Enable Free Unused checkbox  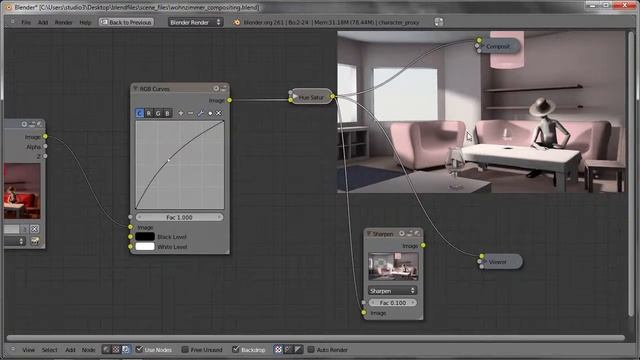coord(185,349)
